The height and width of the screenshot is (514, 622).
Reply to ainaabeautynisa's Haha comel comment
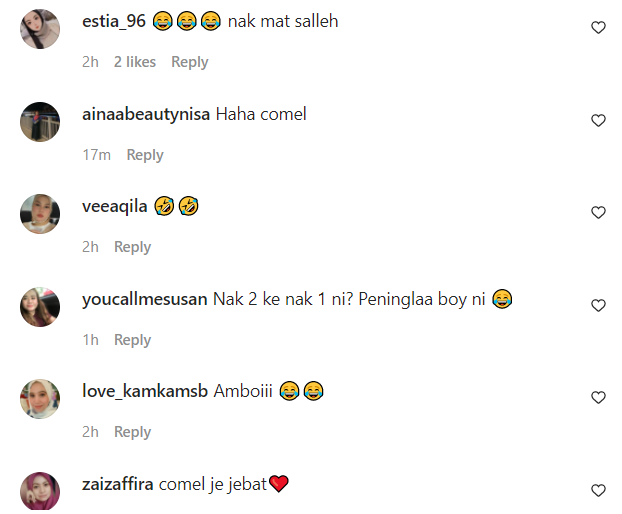click(145, 155)
